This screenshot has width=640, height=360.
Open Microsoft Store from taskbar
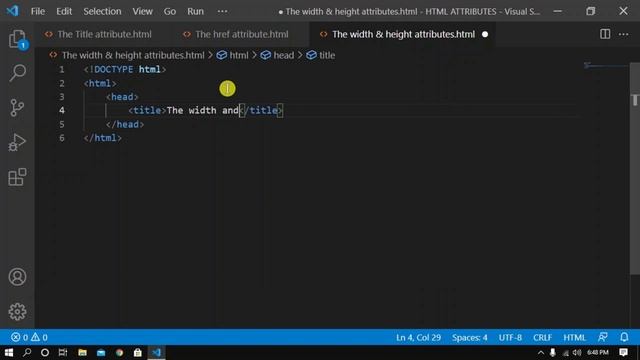[138, 352]
